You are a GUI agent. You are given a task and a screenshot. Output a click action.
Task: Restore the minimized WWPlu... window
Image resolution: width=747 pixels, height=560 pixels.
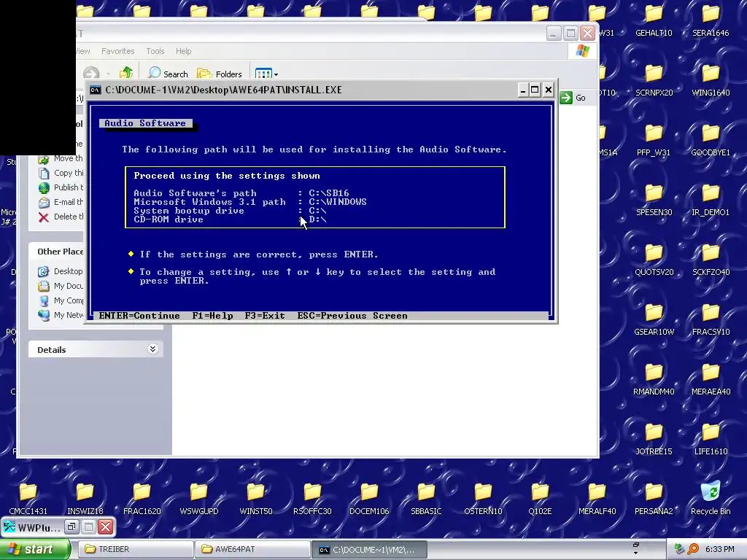coord(71,526)
